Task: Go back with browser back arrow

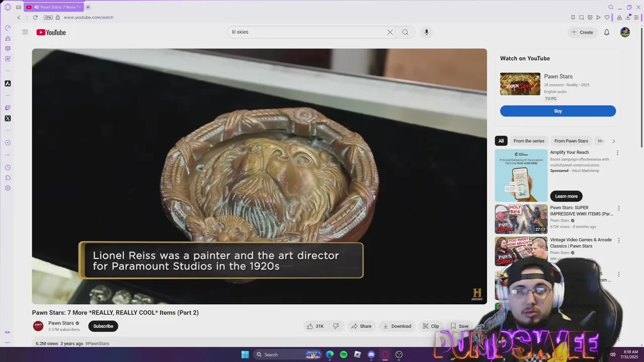Action: [x=19, y=17]
